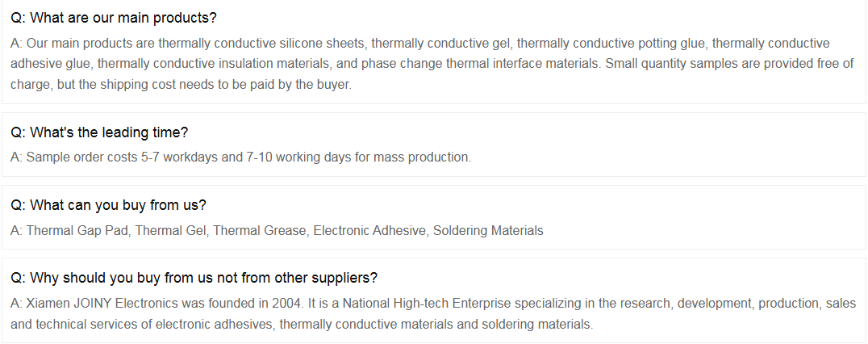
Task: Click the phrase 'phase change thermal interface materials'
Action: coord(481,64)
